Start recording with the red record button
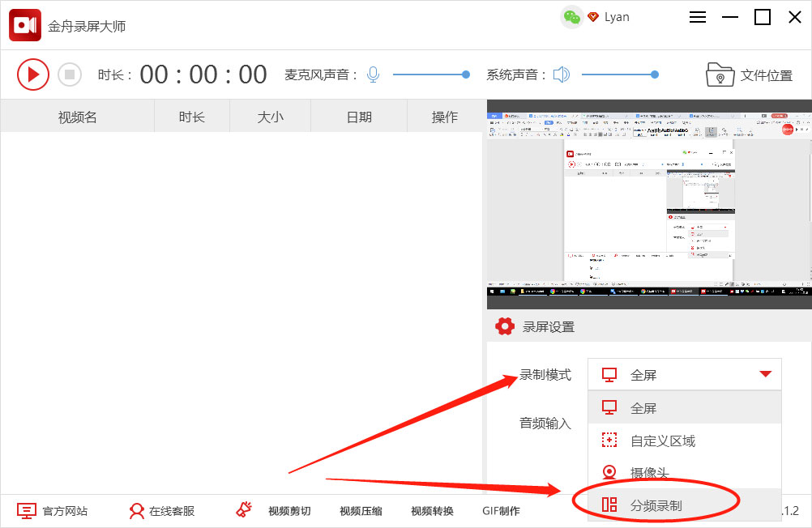The height and width of the screenshot is (528, 812). pyautogui.click(x=33, y=74)
